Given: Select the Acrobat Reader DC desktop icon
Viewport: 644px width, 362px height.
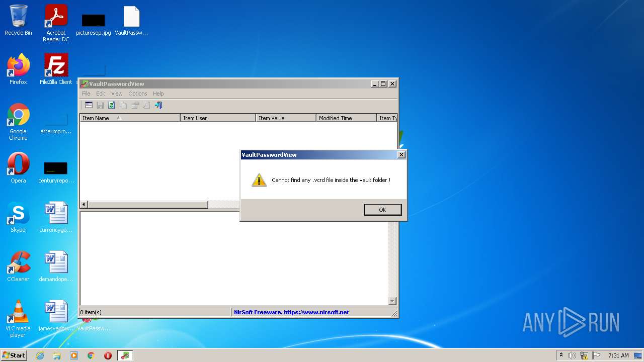Looking at the screenshot, I should (56, 23).
